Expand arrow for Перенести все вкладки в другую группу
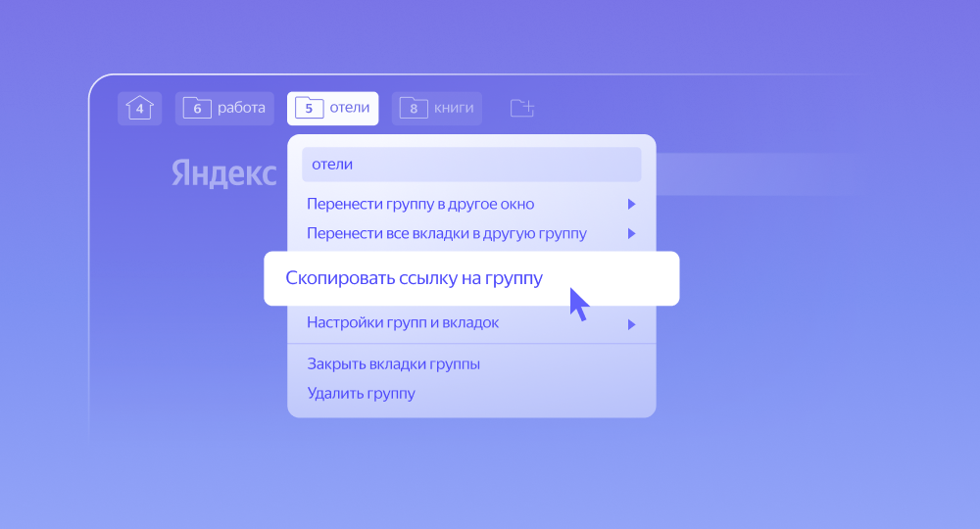 pyautogui.click(x=631, y=233)
